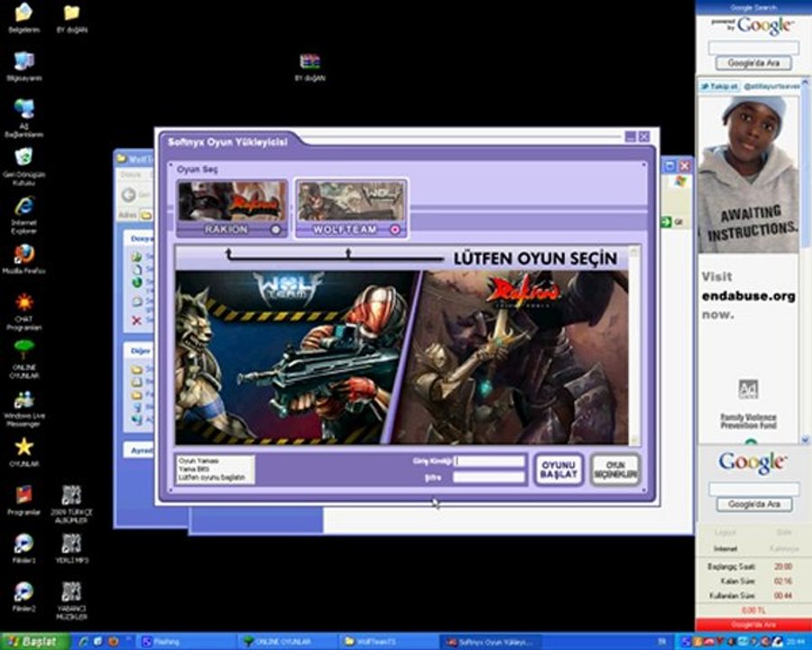Click Geri back button in WolfTeam folder window
This screenshot has width=812, height=650.
click(x=135, y=195)
